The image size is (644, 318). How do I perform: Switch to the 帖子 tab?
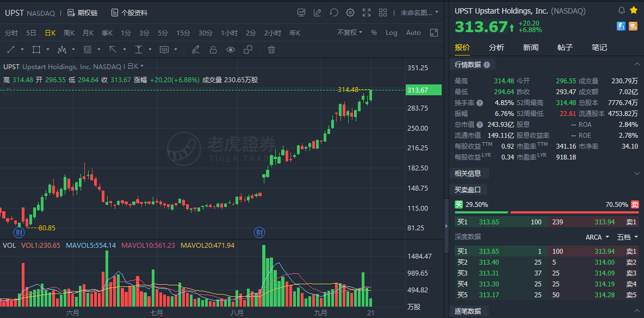[565, 48]
